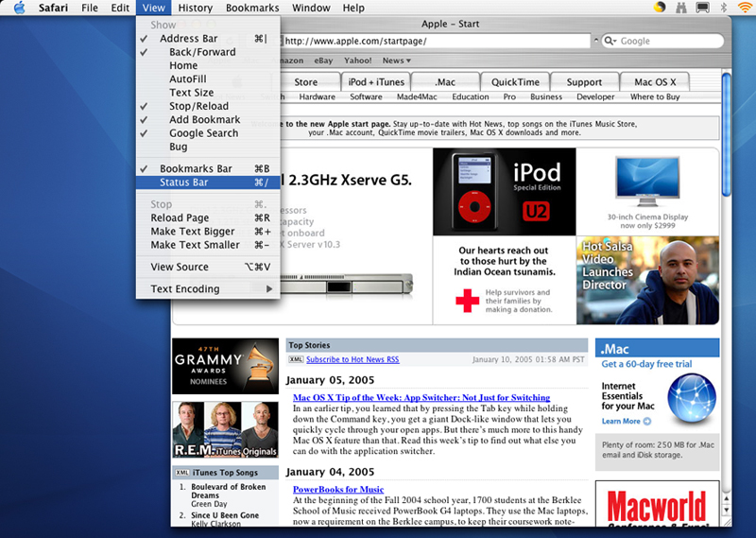
Task: Choose Make Text Smaller
Action: [x=208, y=245]
